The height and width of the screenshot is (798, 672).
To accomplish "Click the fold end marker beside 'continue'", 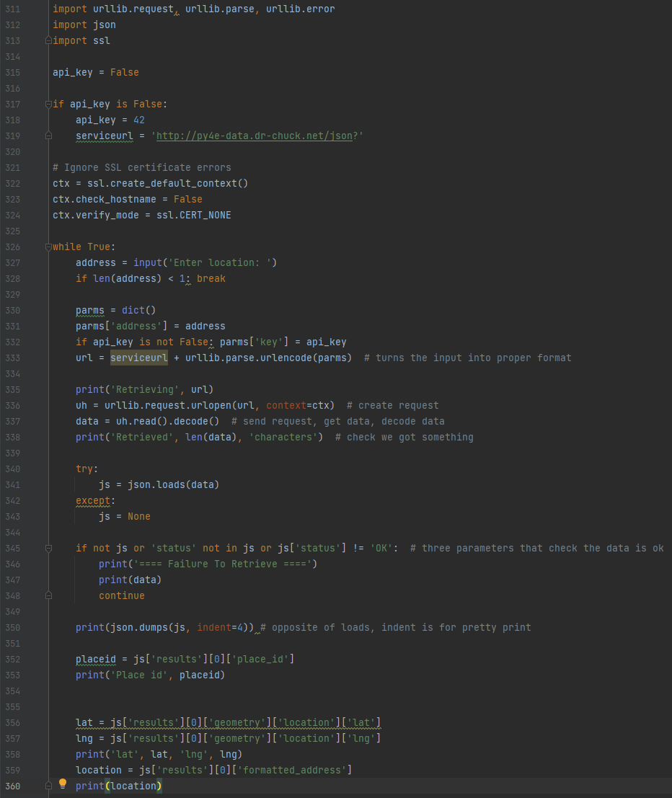I will coord(48,595).
